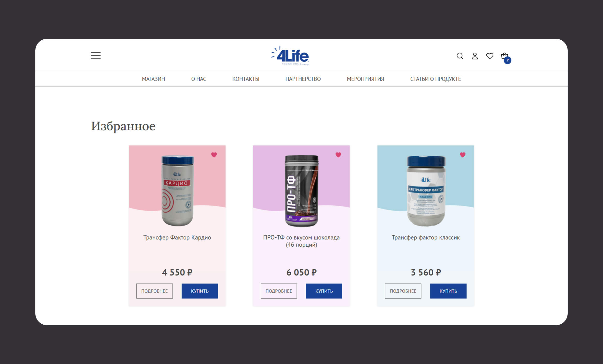Viewport: 603px width, 364px height.
Task: Open О НАС menu item
Action: pyautogui.click(x=198, y=79)
